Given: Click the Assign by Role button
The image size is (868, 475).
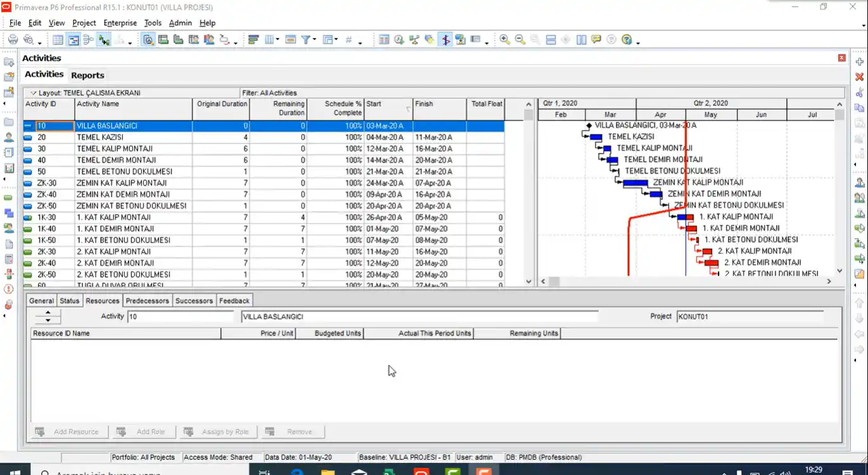Looking at the screenshot, I should coord(217,432).
